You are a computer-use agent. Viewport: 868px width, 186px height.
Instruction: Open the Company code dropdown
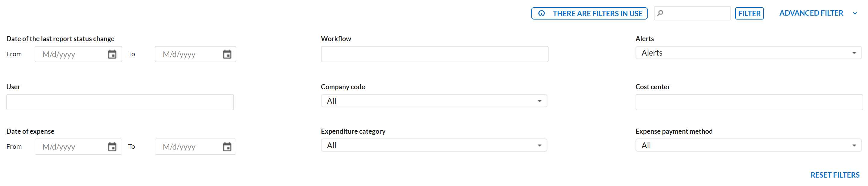click(434, 101)
